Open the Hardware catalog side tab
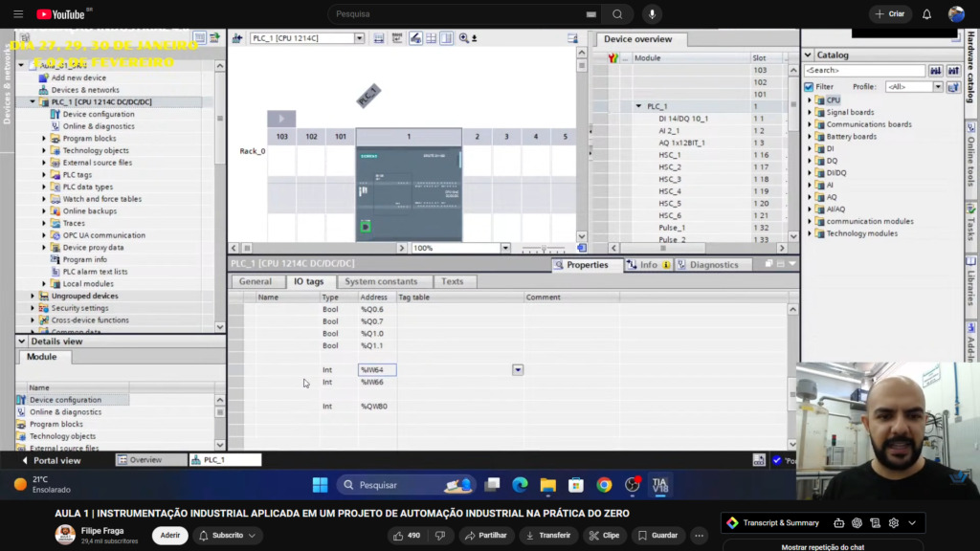980x551 pixels. click(x=972, y=67)
